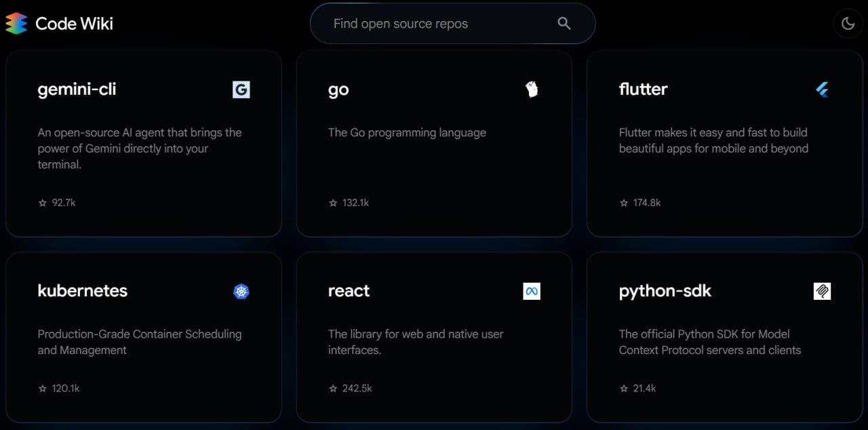The height and width of the screenshot is (430, 868).
Task: Open the kubernetes repository title
Action: [x=83, y=291]
